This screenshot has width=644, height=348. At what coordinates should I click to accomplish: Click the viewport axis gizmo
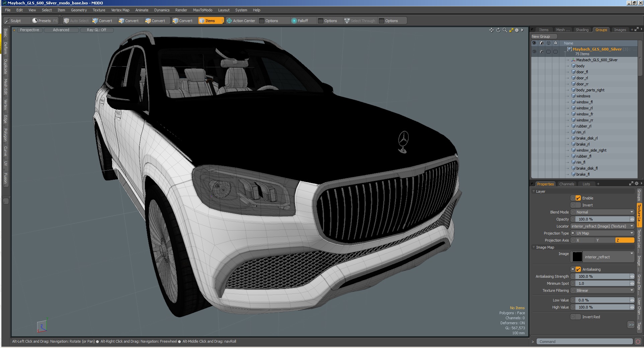42,326
